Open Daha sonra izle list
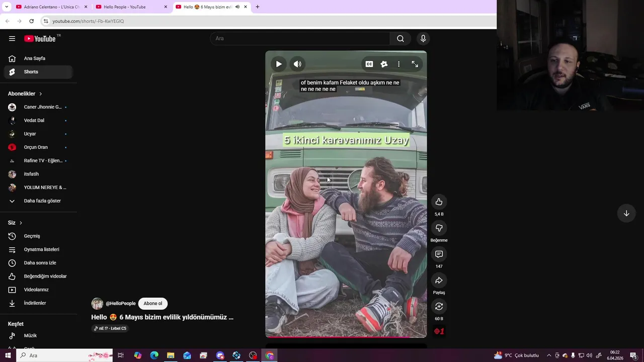This screenshot has width=644, height=362. [x=38, y=263]
